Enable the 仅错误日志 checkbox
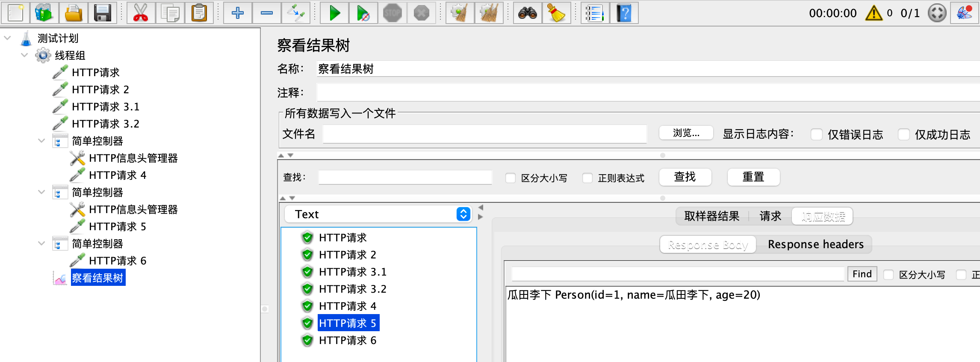 pyautogui.click(x=817, y=134)
